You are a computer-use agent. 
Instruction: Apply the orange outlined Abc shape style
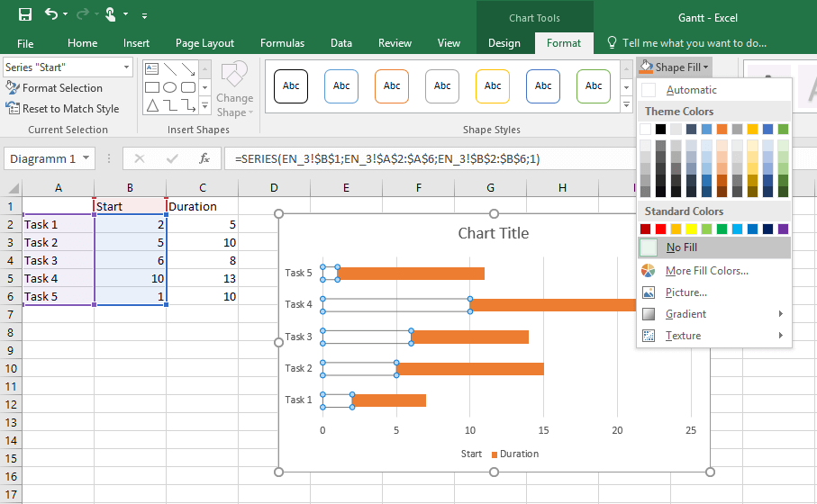click(x=391, y=85)
